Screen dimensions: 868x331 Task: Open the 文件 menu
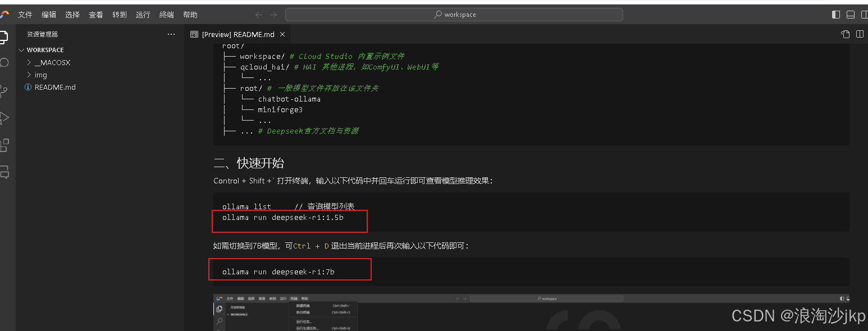coord(25,15)
